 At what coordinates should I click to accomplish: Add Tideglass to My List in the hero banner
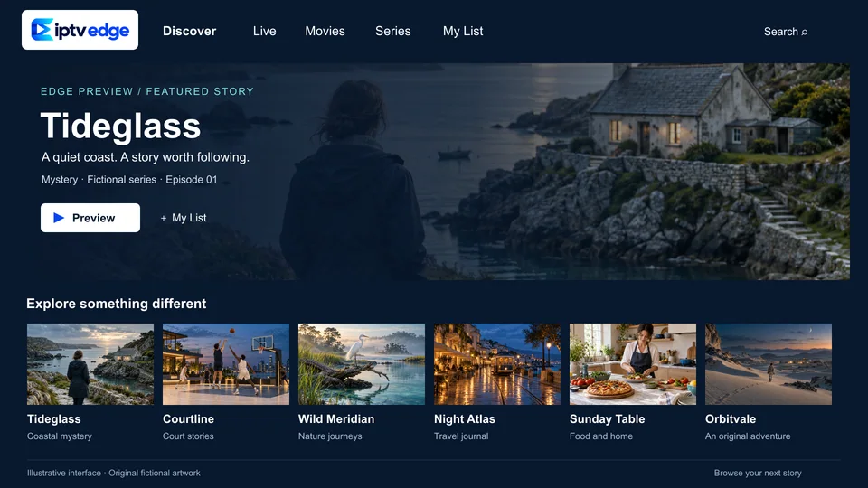coord(184,218)
